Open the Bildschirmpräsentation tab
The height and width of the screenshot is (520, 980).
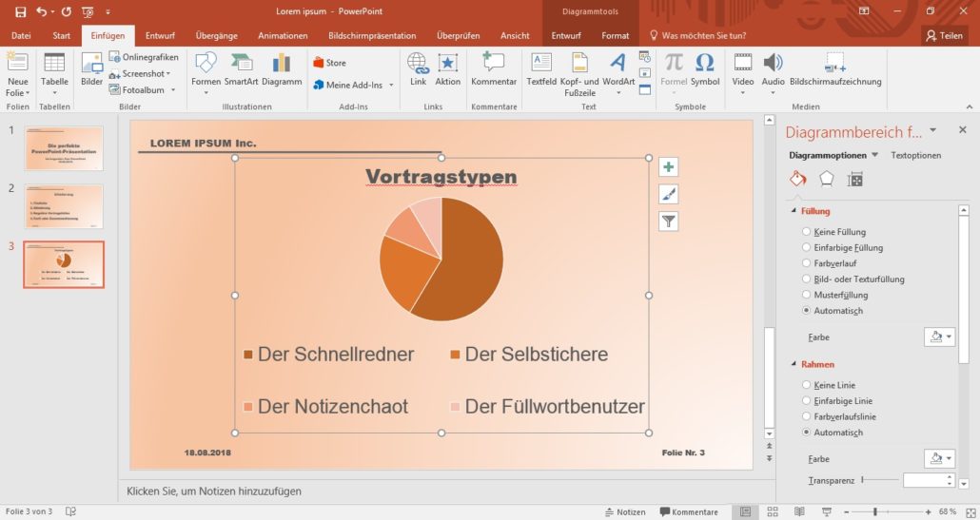[372, 35]
